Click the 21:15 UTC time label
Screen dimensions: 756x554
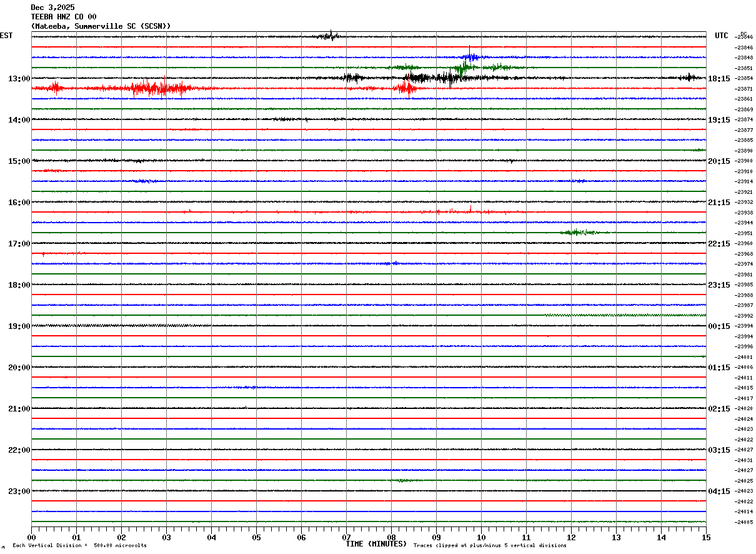[x=719, y=203]
